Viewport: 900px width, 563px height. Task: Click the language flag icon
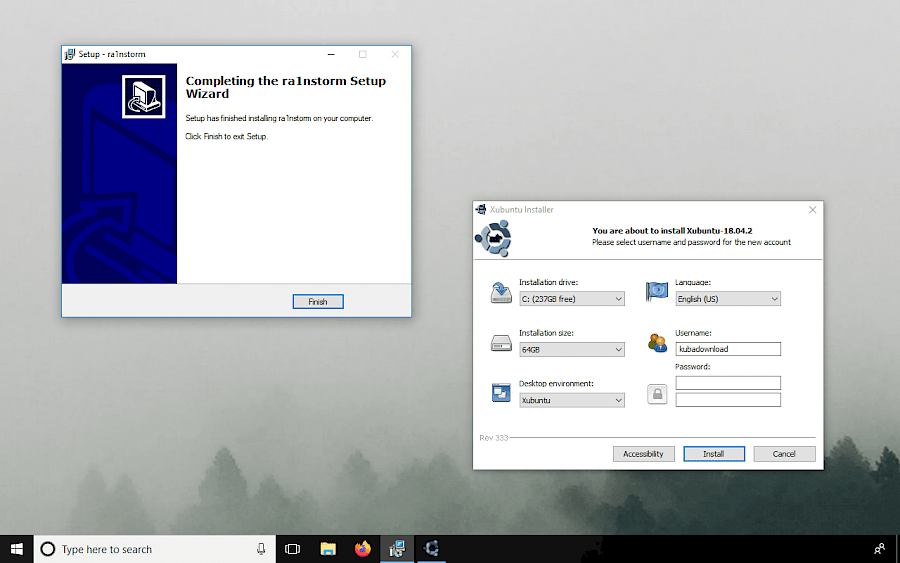(x=657, y=292)
